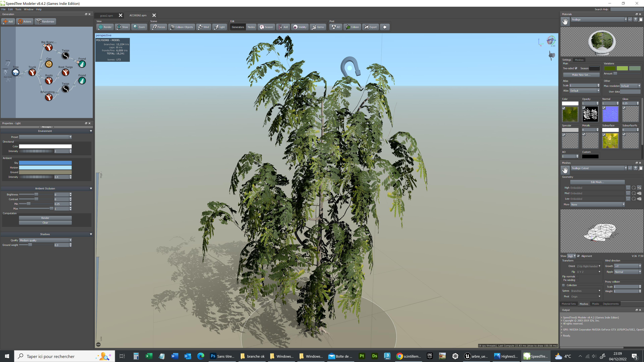Image resolution: width=644 pixels, height=362 pixels.
Task: Toggle the Two-sided checkbox
Action: [x=576, y=68]
